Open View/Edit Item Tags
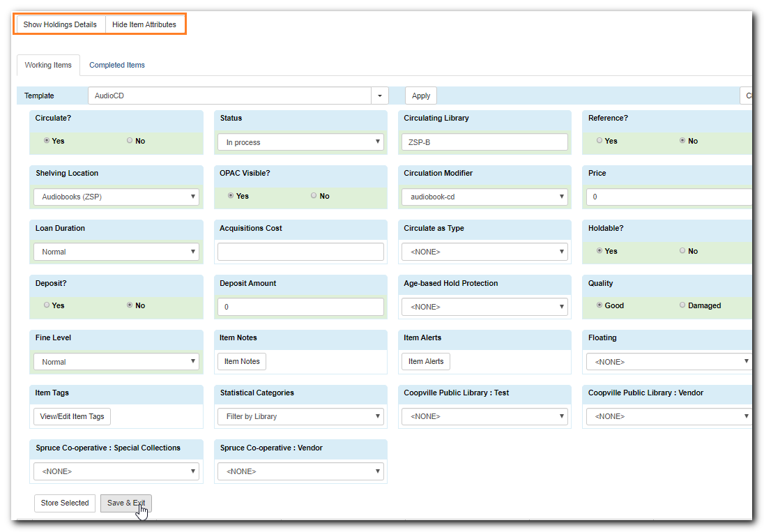 (x=72, y=416)
